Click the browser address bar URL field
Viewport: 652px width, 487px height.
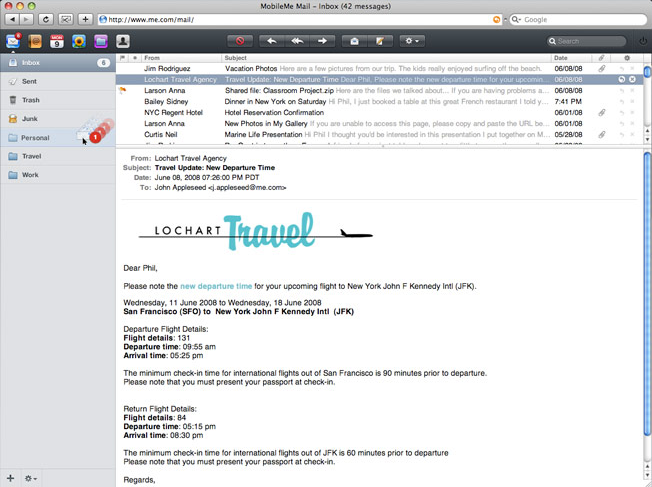(299, 20)
